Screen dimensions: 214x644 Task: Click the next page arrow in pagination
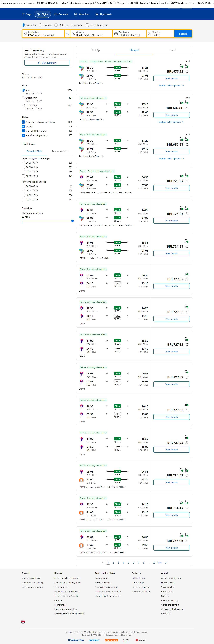point(166,563)
